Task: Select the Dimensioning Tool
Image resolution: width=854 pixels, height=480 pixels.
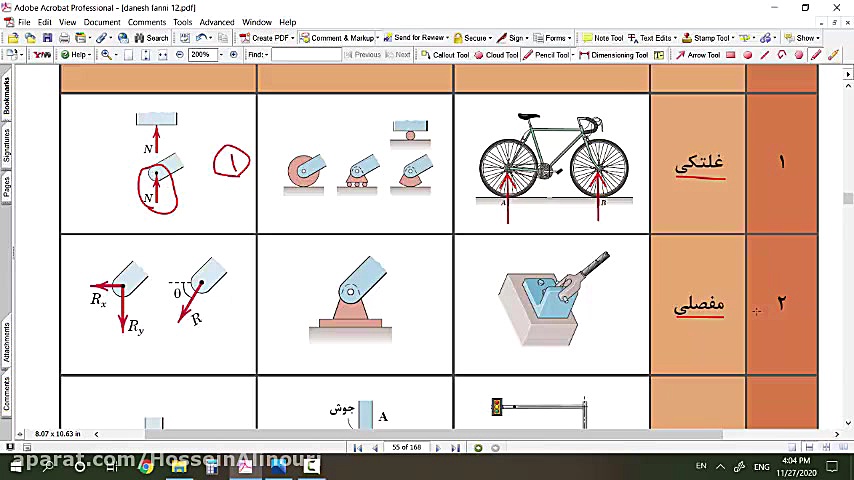Action: [614, 55]
